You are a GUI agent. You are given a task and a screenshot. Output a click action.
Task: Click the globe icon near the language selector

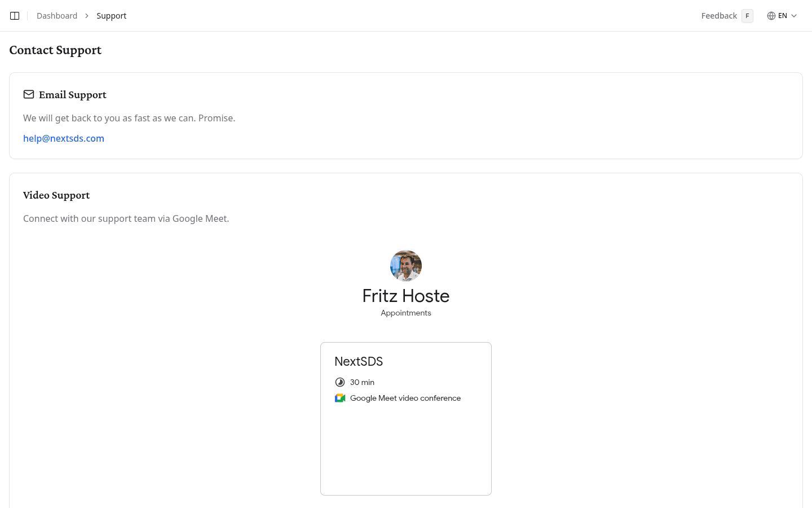770,15
